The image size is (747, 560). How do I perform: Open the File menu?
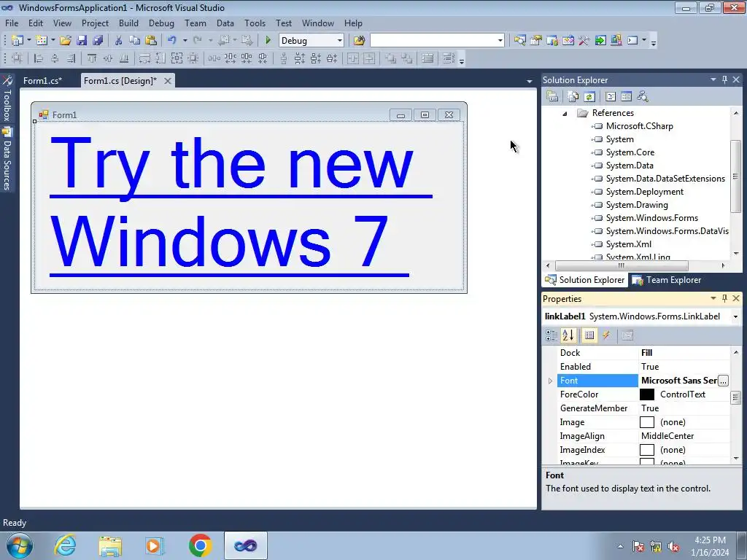pos(12,23)
